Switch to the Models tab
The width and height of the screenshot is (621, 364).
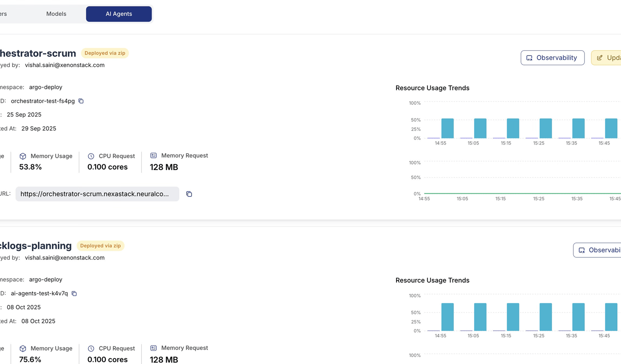click(56, 14)
